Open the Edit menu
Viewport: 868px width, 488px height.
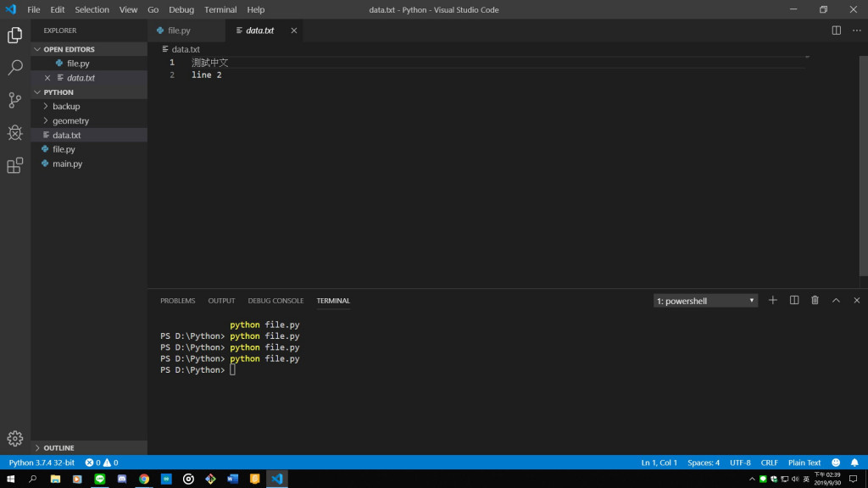[57, 9]
